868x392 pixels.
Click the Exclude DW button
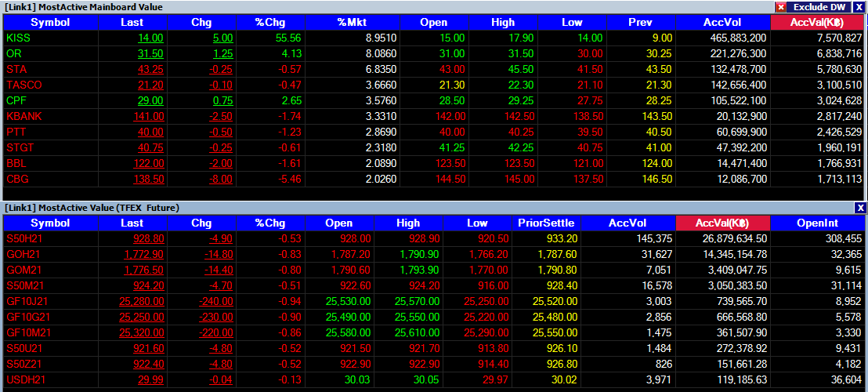point(819,6)
